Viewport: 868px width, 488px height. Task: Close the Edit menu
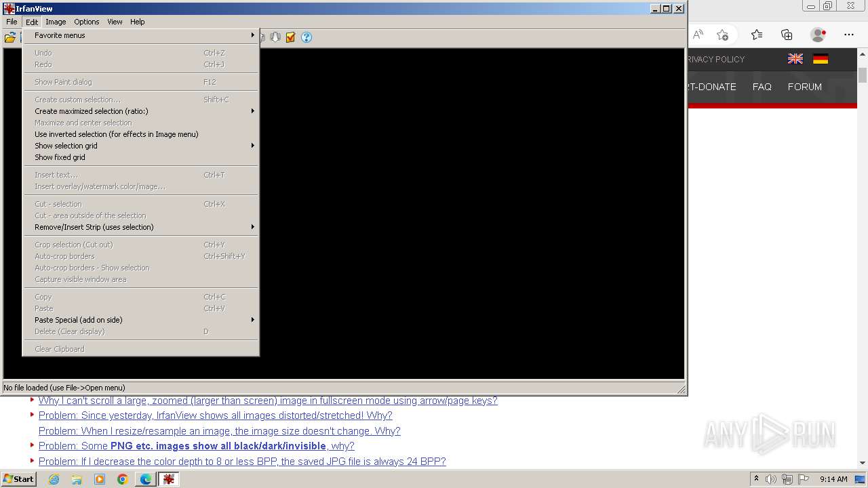tap(32, 22)
